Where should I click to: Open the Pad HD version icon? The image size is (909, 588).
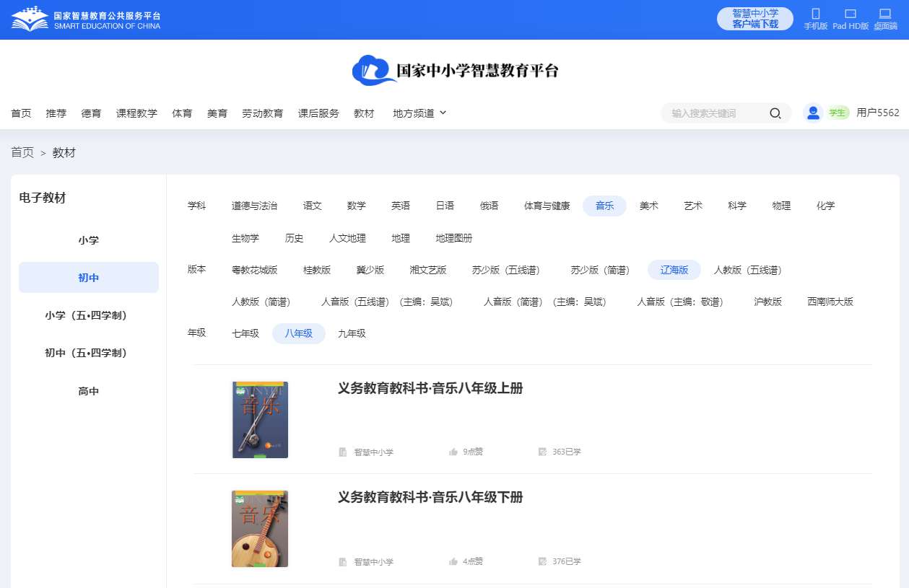(x=850, y=14)
